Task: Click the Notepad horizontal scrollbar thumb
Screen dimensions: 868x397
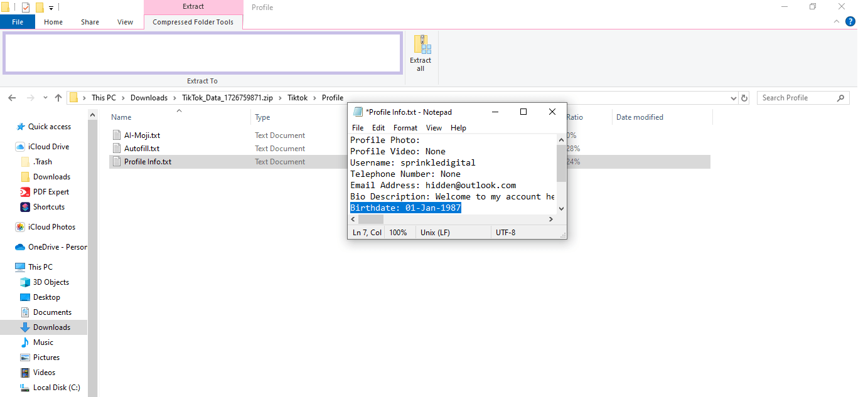Action: (x=370, y=220)
